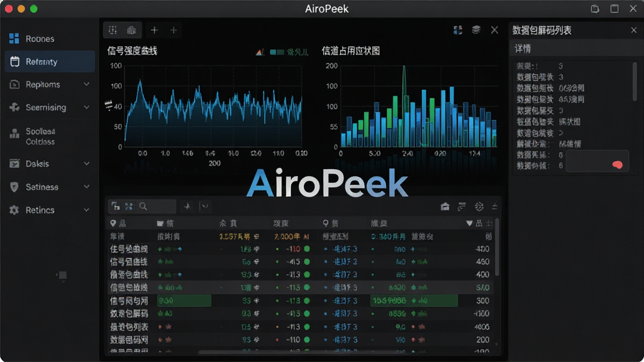Click the Roones grid icon in sidebar
This screenshot has height=362, width=644.
click(14, 38)
